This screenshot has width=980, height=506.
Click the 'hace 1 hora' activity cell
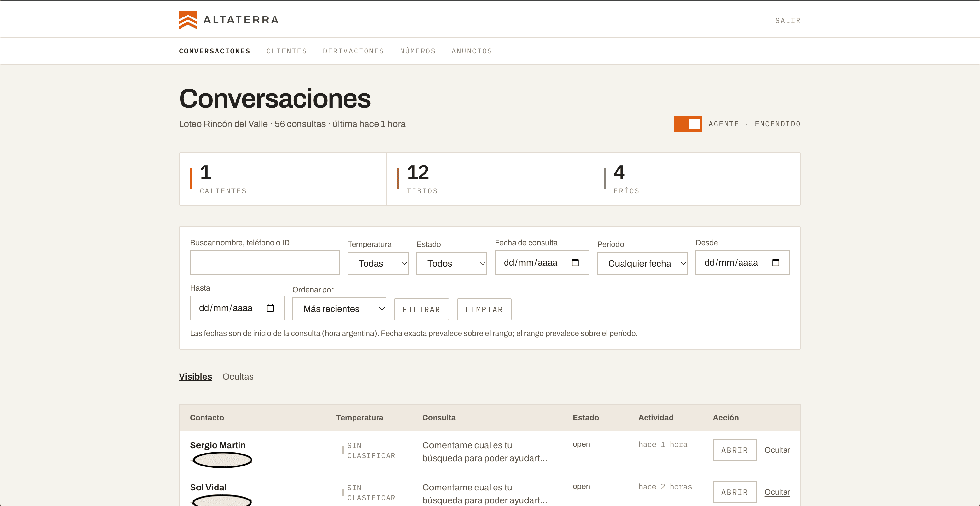[663, 444]
